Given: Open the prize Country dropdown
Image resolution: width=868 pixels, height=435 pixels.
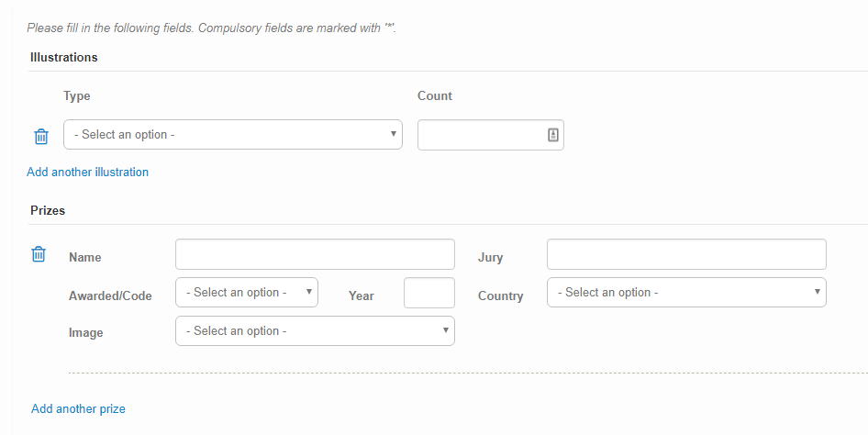Looking at the screenshot, I should click(x=686, y=292).
